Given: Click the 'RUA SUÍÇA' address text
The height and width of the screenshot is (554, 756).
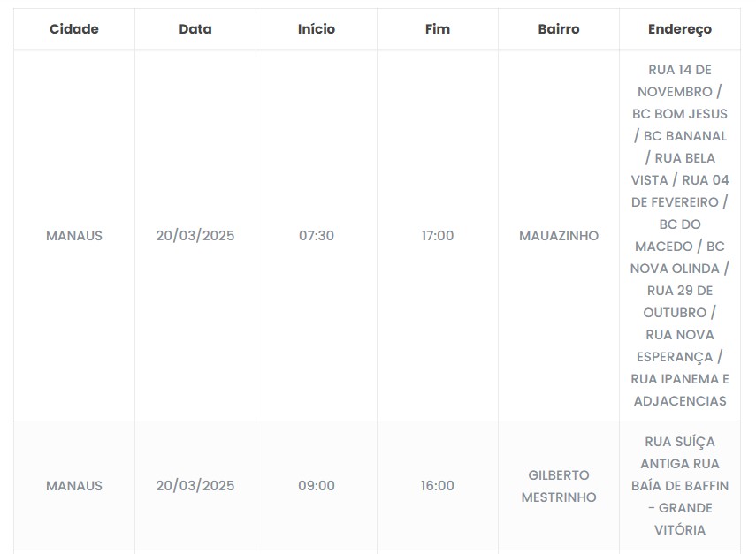Looking at the screenshot, I should 679,442.
